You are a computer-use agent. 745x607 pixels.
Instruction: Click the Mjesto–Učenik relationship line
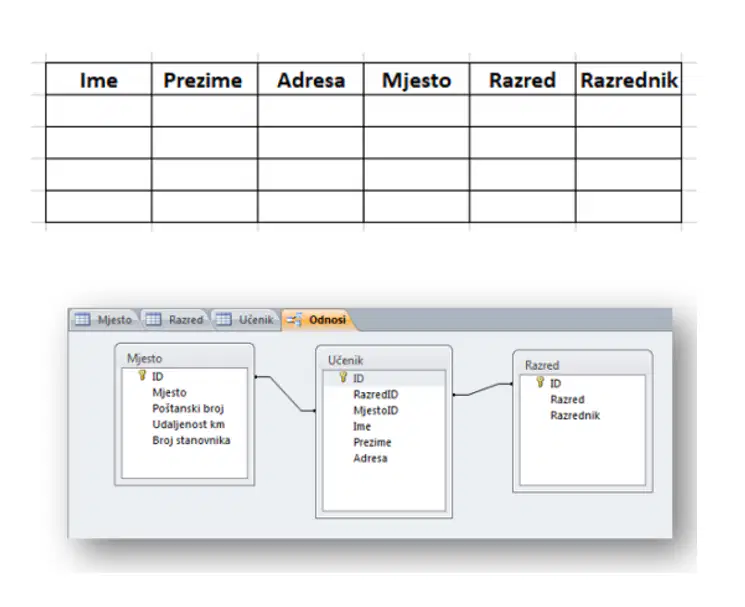coord(286,394)
